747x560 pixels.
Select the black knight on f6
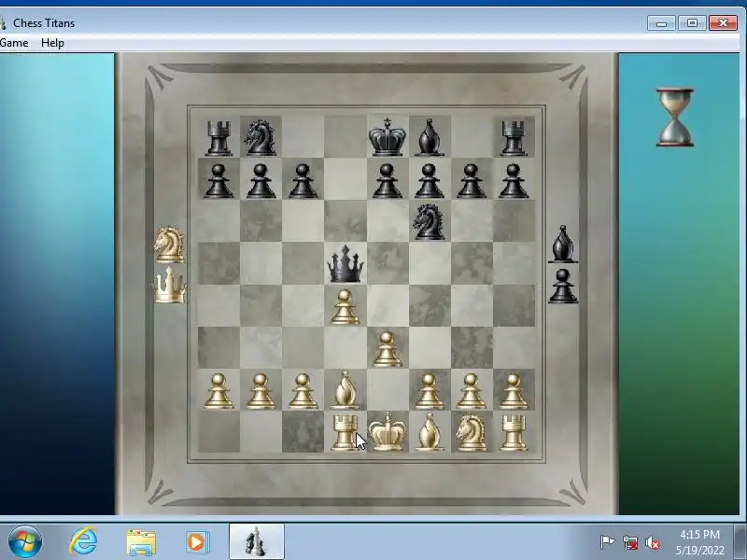pyautogui.click(x=429, y=222)
